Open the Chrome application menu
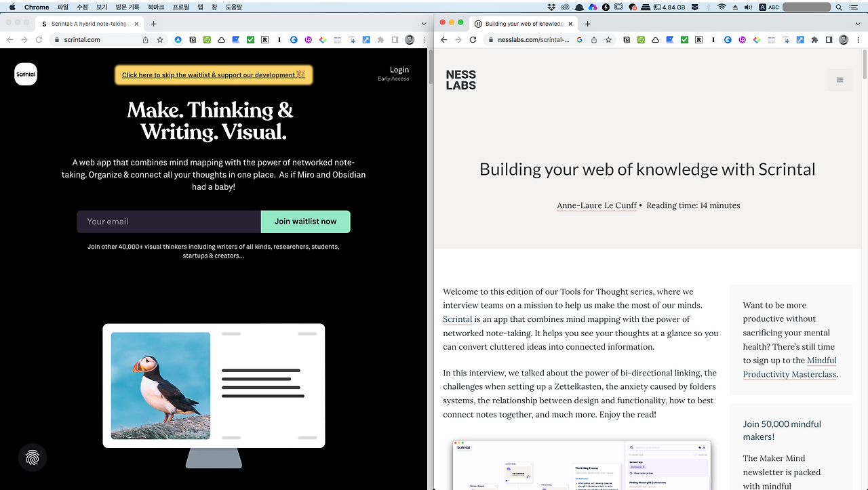This screenshot has height=490, width=868. 37,7
